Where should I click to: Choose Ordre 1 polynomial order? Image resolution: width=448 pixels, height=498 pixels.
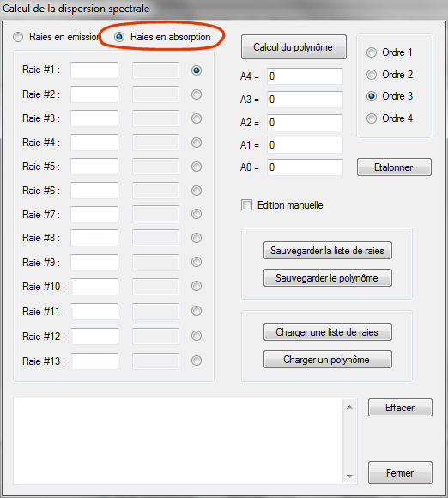[372, 52]
